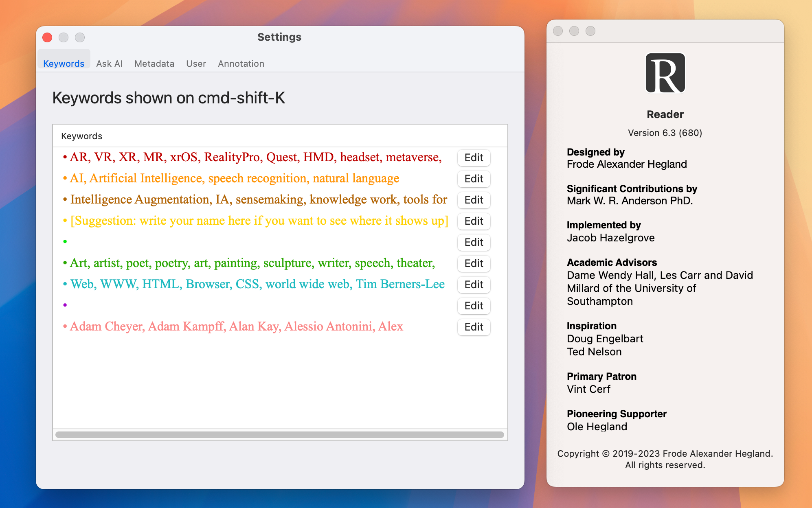Click 'Mark W. R. Anderson PhD.' text
Viewport: 812px width, 508px height.
[x=630, y=201]
